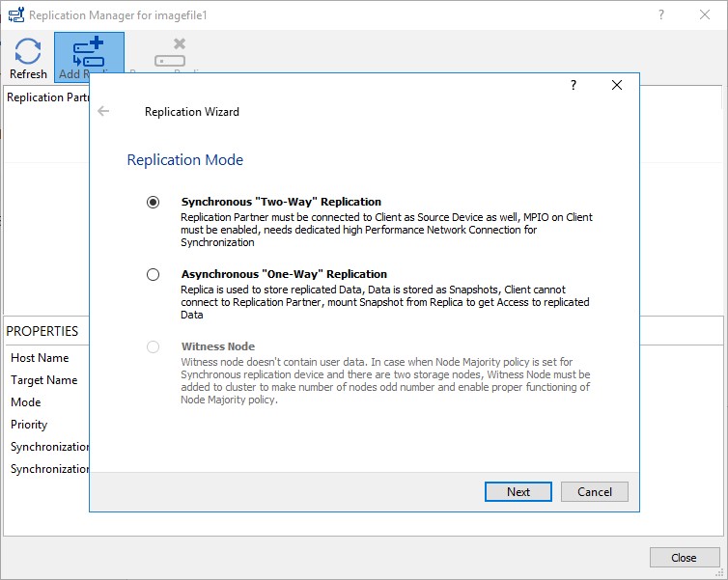Click Next to continue the wizard
Screen dimensions: 728x580
(518, 491)
